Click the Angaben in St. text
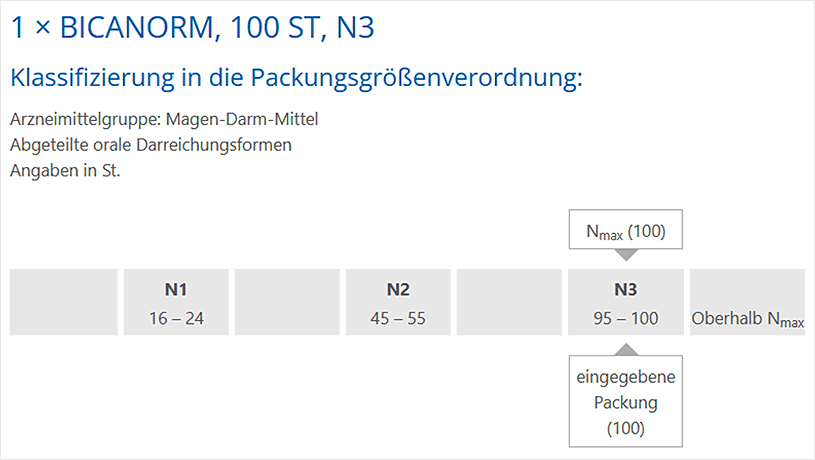 pos(65,169)
